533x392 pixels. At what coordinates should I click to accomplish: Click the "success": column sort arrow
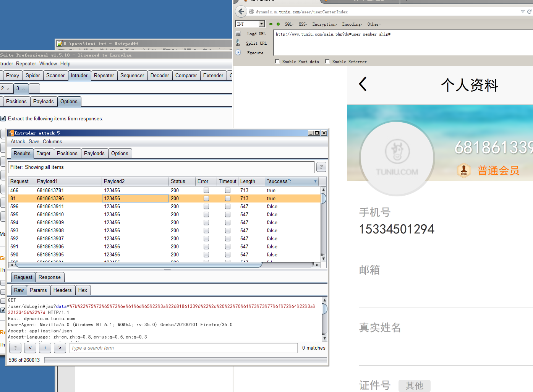coord(315,181)
